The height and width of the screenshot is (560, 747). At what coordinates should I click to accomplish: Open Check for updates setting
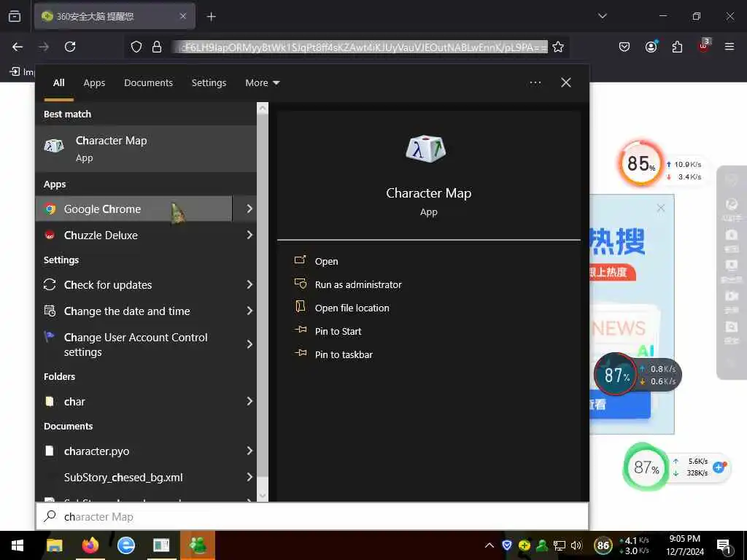[134, 285]
